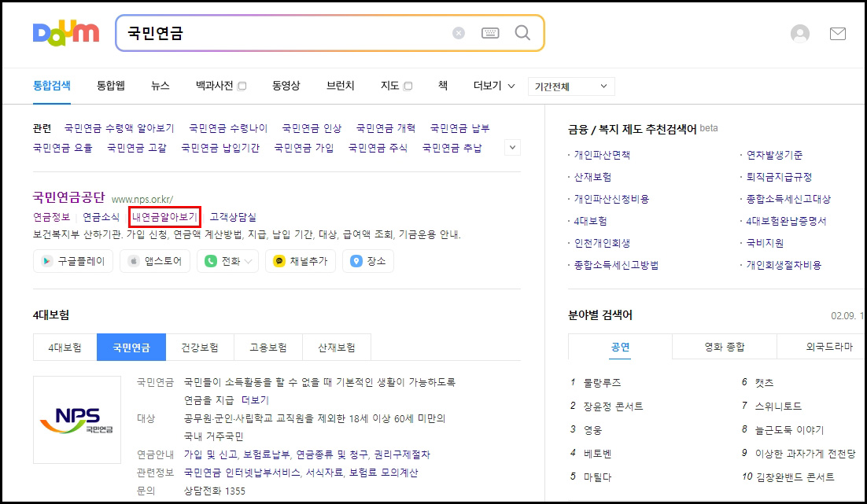Click related search 국민연금 수령액 알아보기
The height and width of the screenshot is (504, 867).
119,128
